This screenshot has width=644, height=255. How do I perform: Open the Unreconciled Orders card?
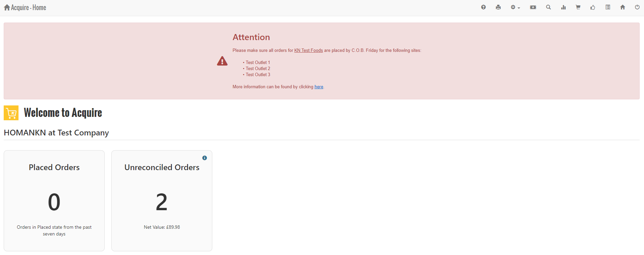pyautogui.click(x=162, y=201)
